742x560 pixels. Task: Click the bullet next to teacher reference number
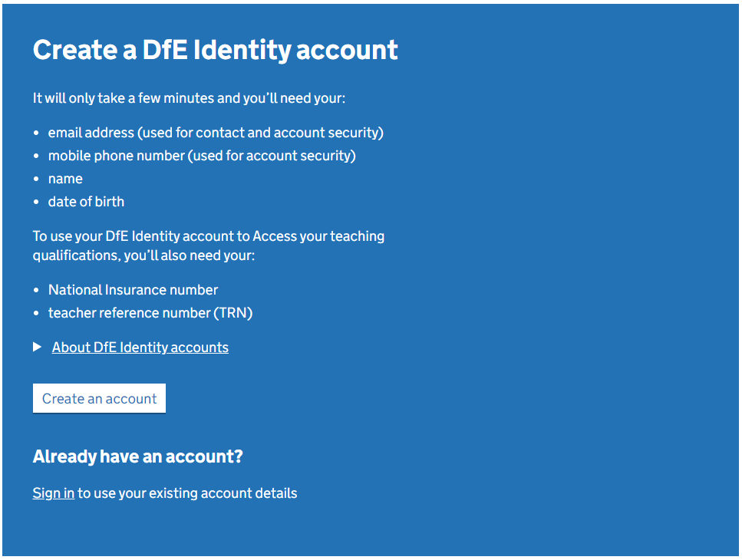[35, 312]
